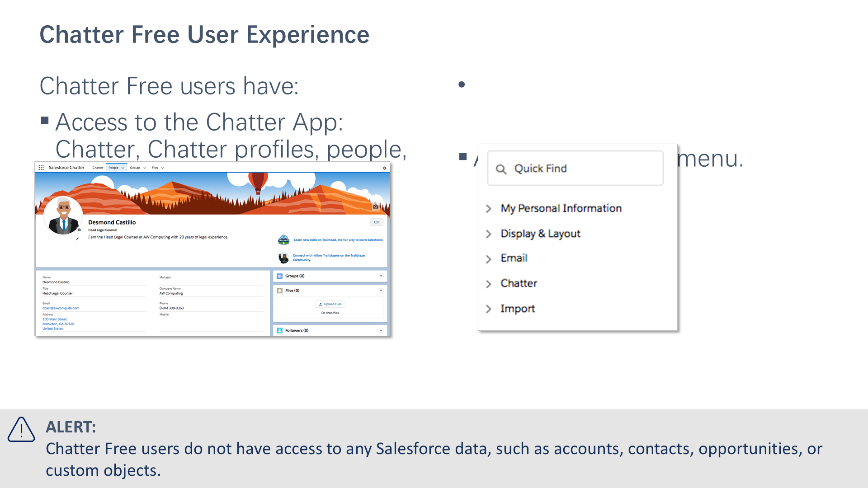The width and height of the screenshot is (868, 488).
Task: Select Email settings menu item
Action: click(x=514, y=258)
